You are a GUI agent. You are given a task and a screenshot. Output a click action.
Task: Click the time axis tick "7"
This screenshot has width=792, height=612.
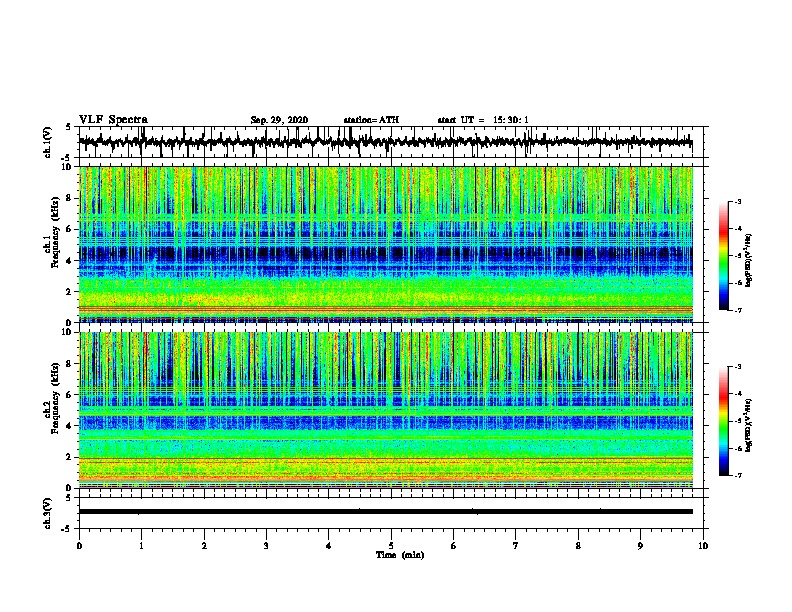(516, 546)
